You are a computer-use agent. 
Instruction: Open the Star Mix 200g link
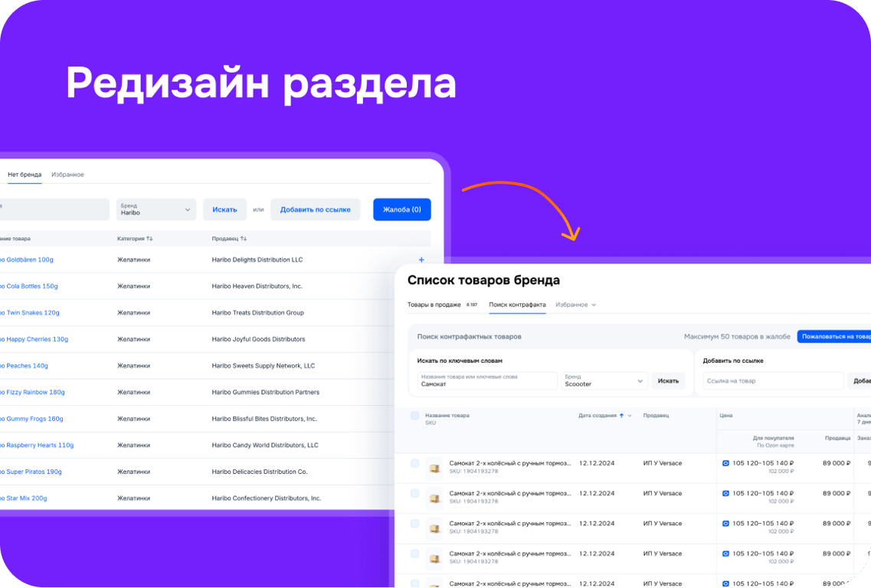(23, 498)
